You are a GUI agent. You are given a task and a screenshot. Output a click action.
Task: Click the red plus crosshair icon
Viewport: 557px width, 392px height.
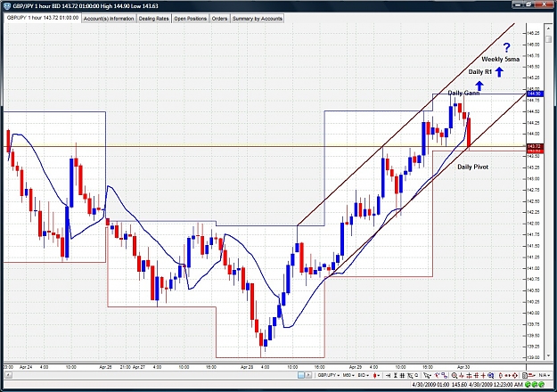point(483,375)
